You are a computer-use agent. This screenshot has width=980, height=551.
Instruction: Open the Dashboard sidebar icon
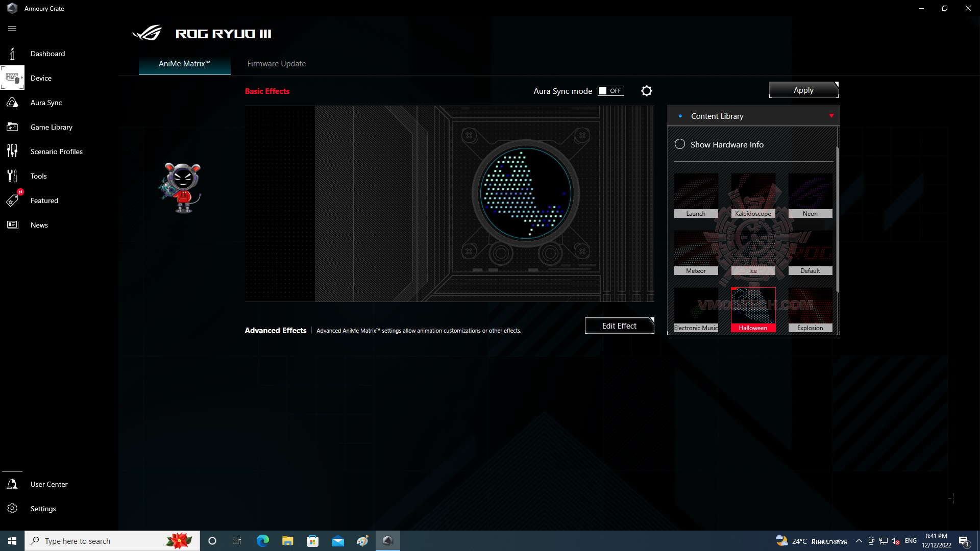pyautogui.click(x=12, y=54)
